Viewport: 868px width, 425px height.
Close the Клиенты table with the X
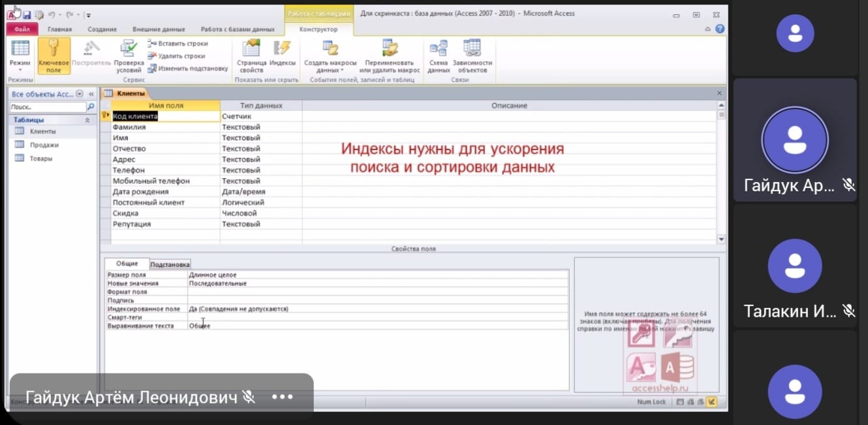pos(720,93)
